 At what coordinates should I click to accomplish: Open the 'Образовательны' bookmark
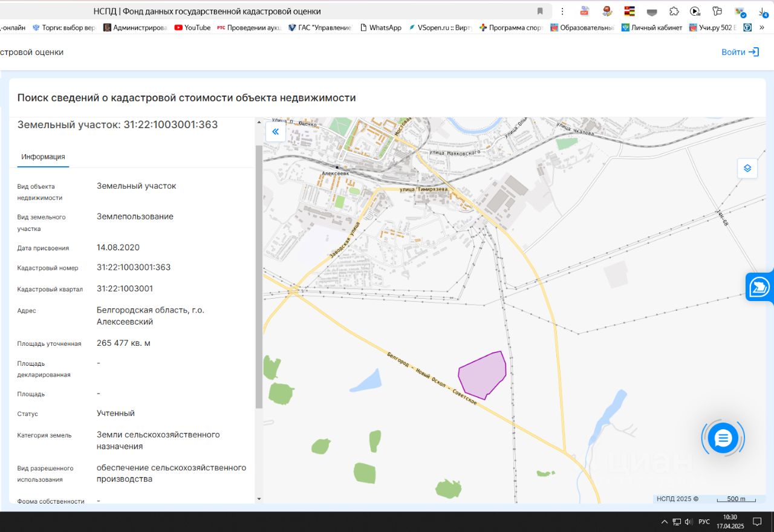[582, 28]
